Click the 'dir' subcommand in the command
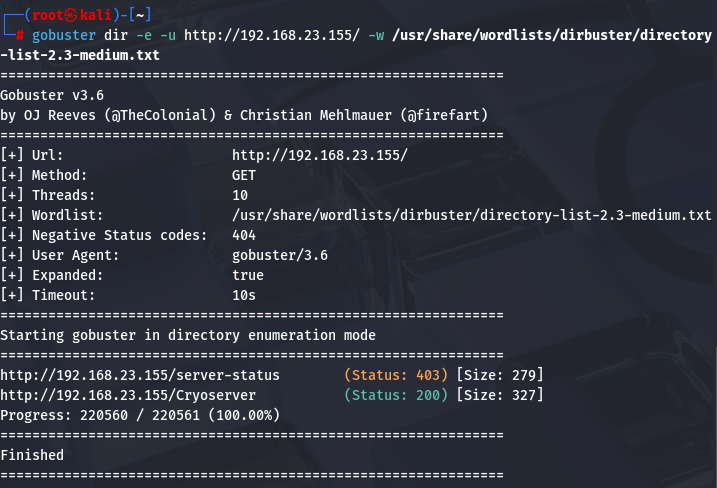This screenshot has width=717, height=488. click(x=116, y=35)
